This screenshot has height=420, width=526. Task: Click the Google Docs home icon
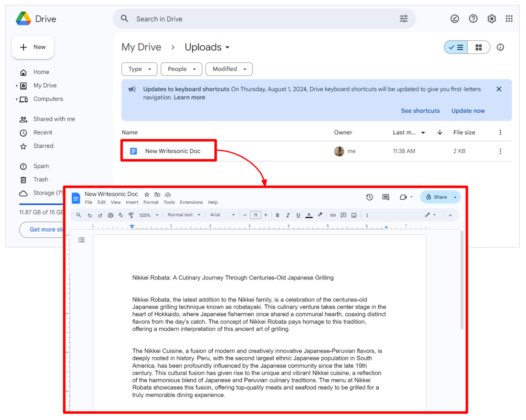pos(76,198)
